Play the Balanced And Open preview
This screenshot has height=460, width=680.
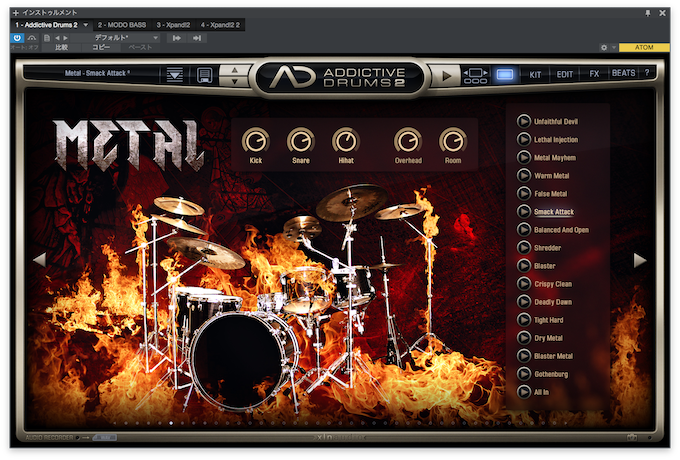click(524, 229)
